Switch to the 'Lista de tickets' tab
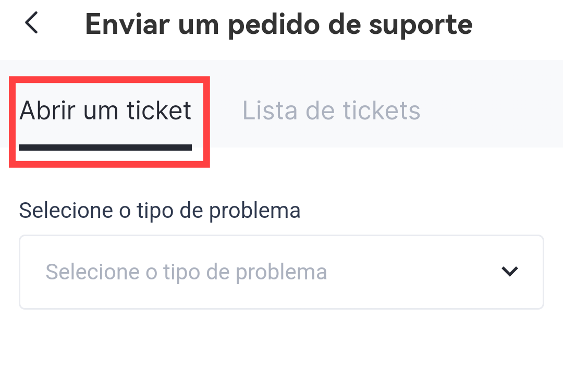563x392 pixels. pyautogui.click(x=331, y=111)
